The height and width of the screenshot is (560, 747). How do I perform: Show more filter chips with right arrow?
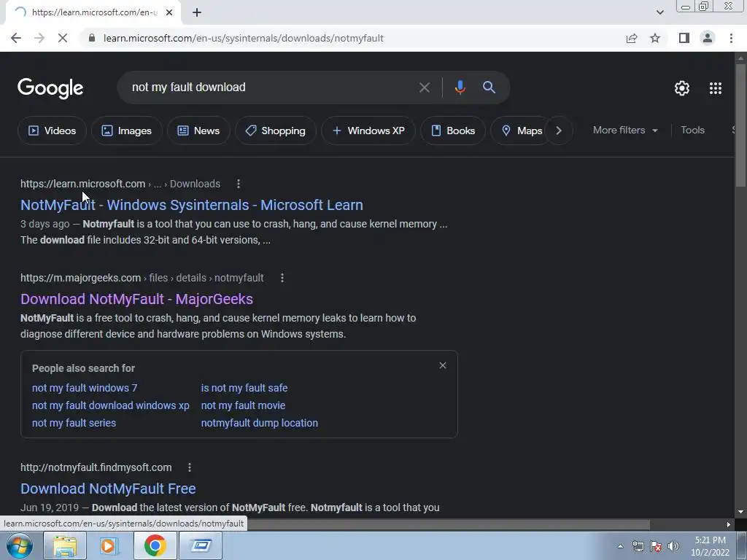559,131
